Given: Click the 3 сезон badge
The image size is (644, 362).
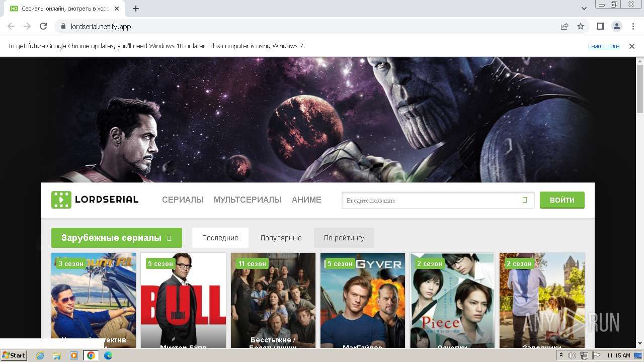Looking at the screenshot, I should click(x=71, y=263).
